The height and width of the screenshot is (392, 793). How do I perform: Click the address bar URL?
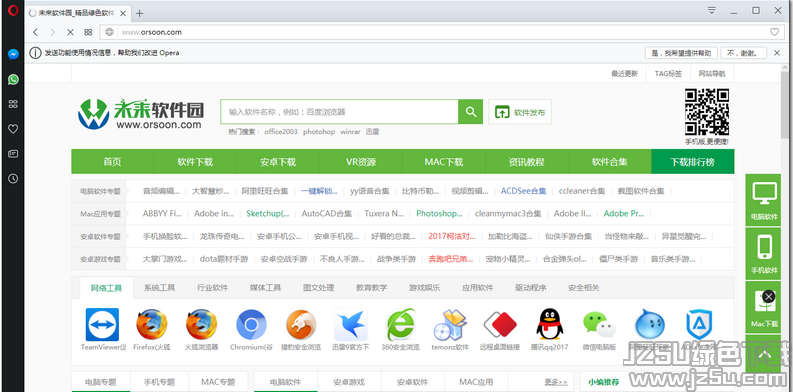tap(152, 32)
